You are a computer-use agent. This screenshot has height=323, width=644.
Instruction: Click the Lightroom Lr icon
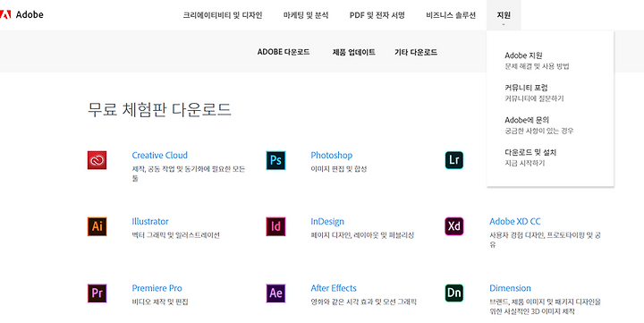click(453, 160)
